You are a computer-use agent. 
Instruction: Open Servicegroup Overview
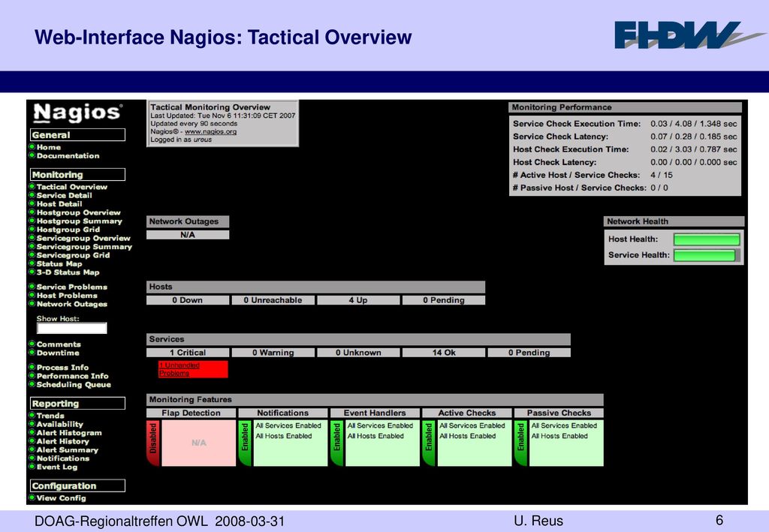click(x=83, y=238)
